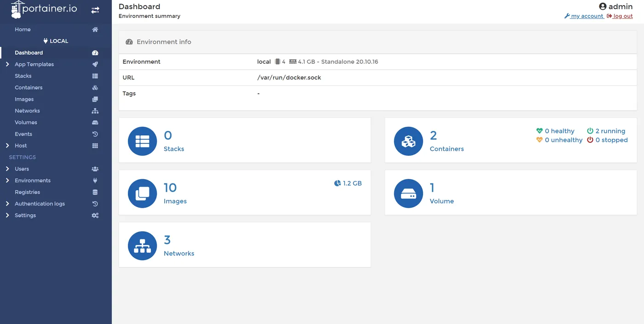Expand the Host menu chevron
This screenshot has width=644, height=324.
[7, 146]
